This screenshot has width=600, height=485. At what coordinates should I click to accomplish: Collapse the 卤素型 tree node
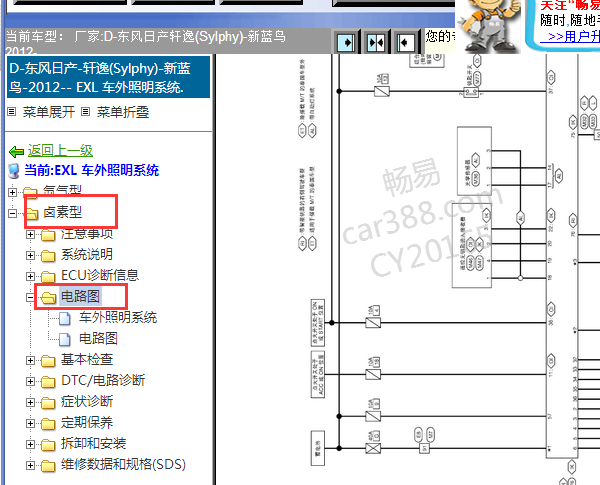click(x=13, y=213)
